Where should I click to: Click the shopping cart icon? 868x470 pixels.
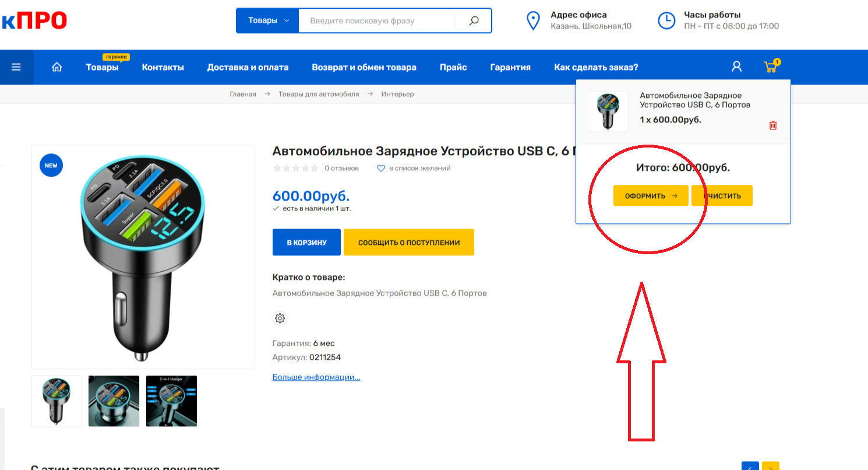771,67
